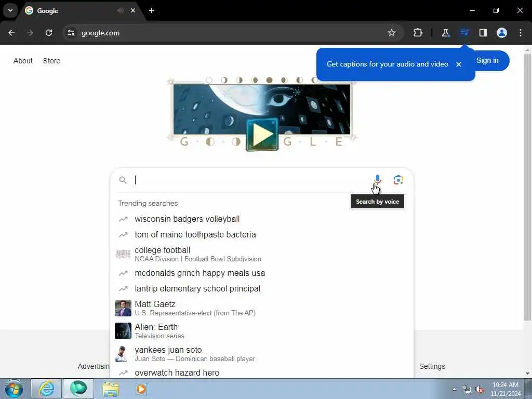532x399 pixels.
Task: Open Settings in the footer
Action: 432,366
